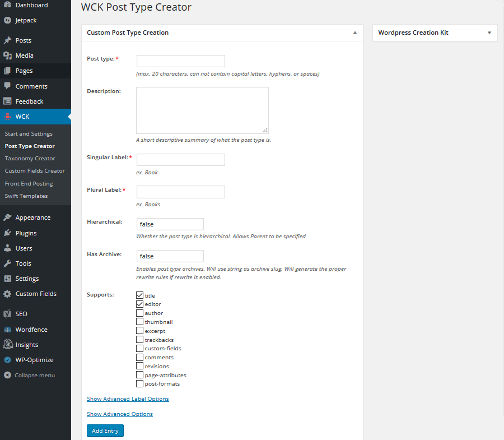Click the Appearance paintbrush icon

7,217
